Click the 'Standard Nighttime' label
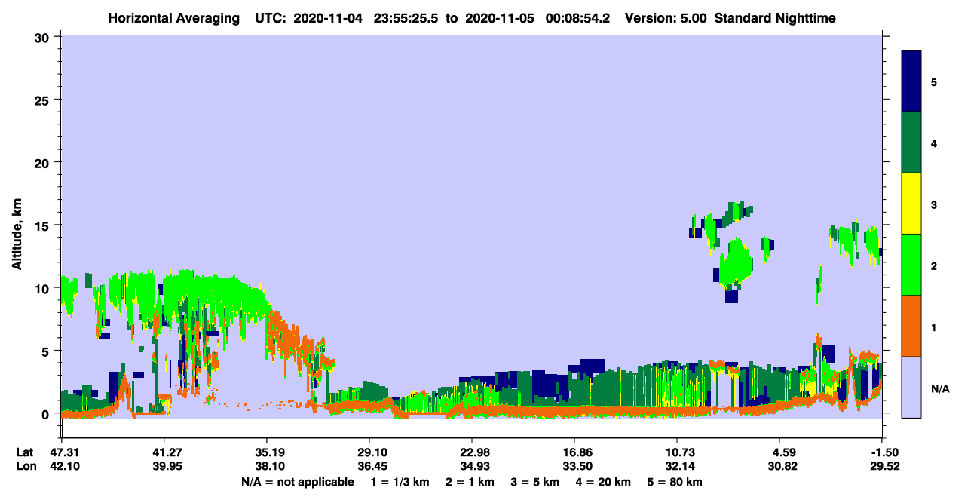 click(775, 18)
